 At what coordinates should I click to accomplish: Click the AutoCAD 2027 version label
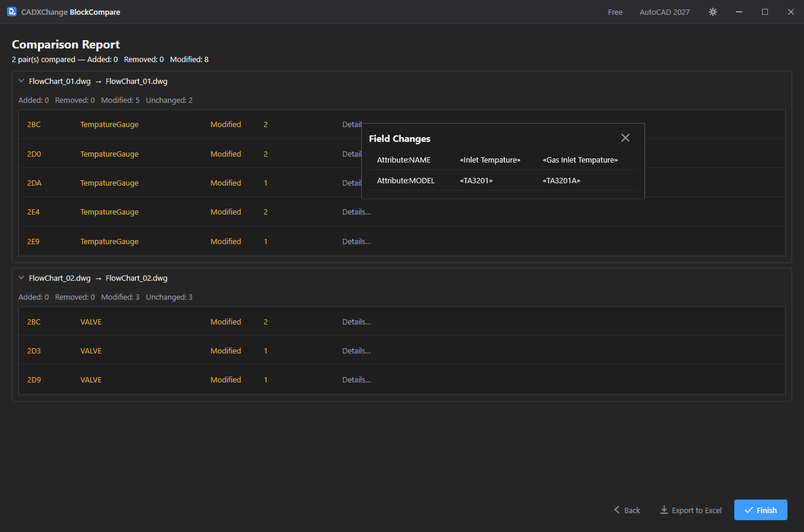pos(664,12)
